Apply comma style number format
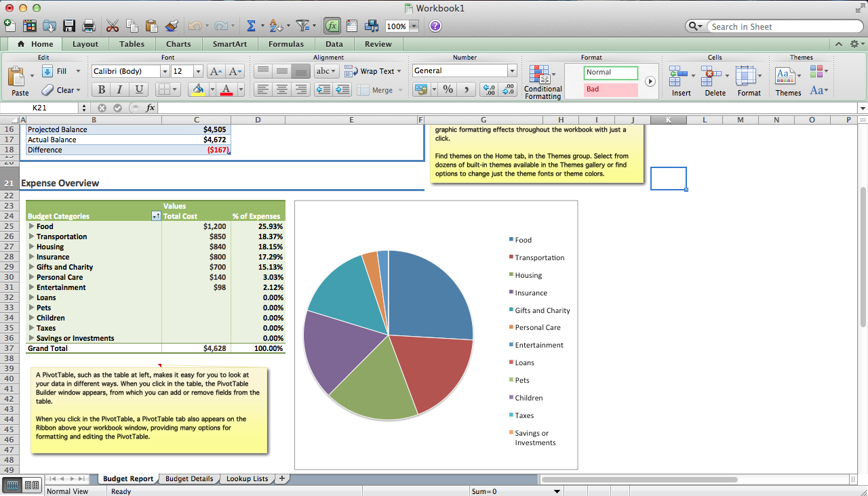Viewport: 868px width, 496px height. coord(467,89)
